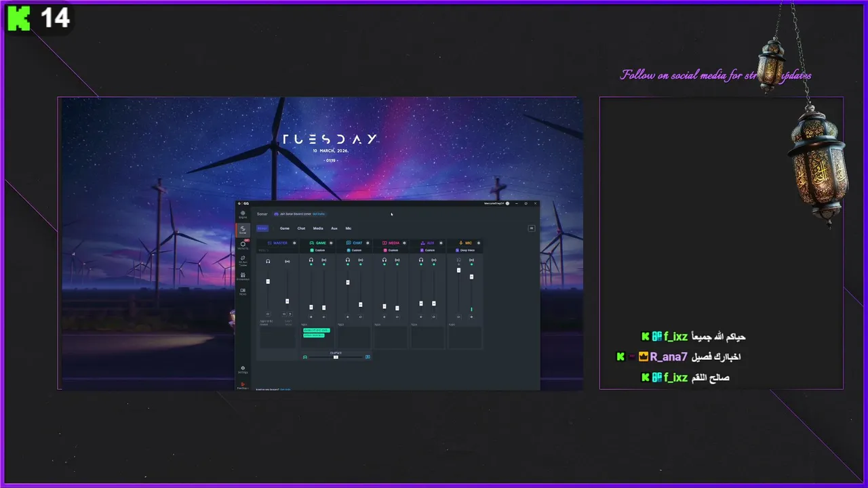
Task: Open the CHAT Custom preset dropdown
Action: [x=355, y=250]
